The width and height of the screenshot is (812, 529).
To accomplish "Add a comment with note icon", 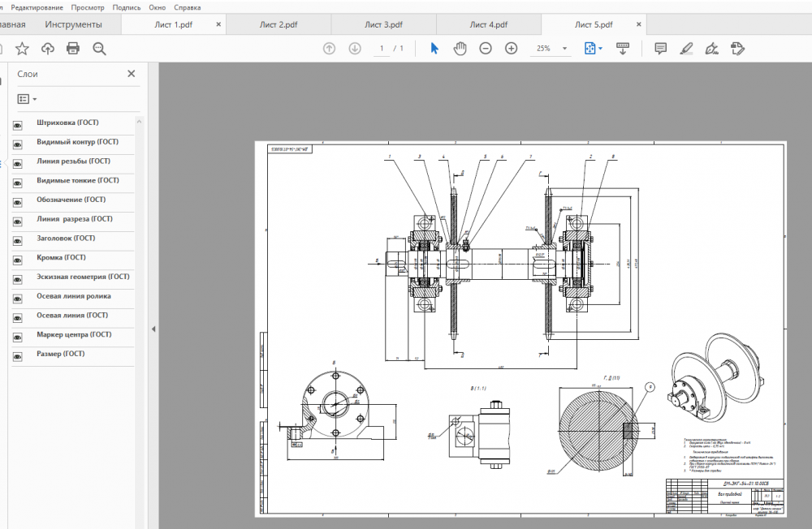I will coord(660,49).
